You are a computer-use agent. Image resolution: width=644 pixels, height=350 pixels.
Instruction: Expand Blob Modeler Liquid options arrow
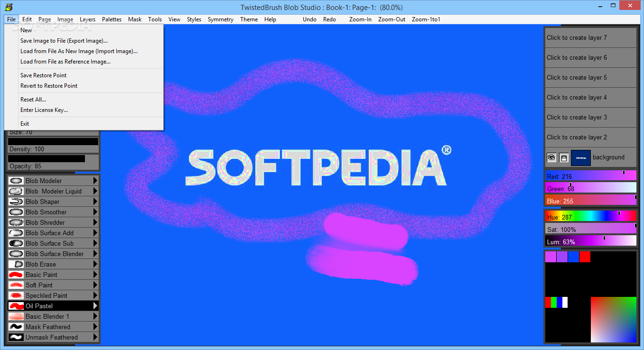pos(95,191)
